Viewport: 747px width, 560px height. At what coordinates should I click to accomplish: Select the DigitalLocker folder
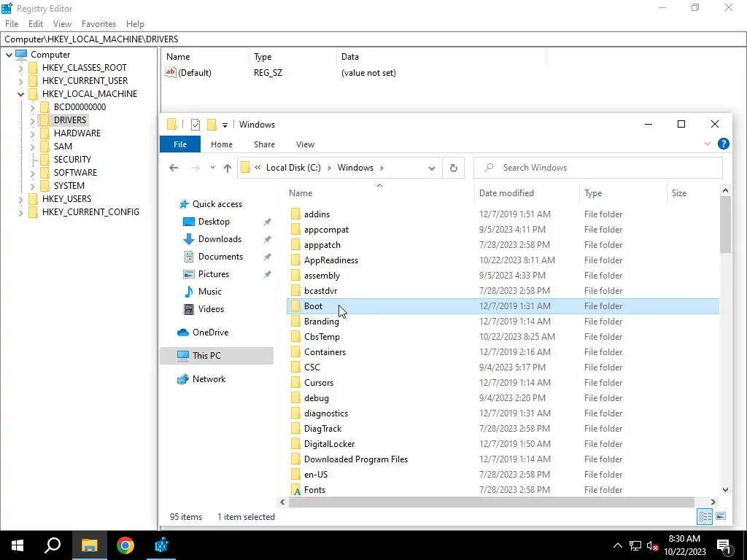(329, 444)
